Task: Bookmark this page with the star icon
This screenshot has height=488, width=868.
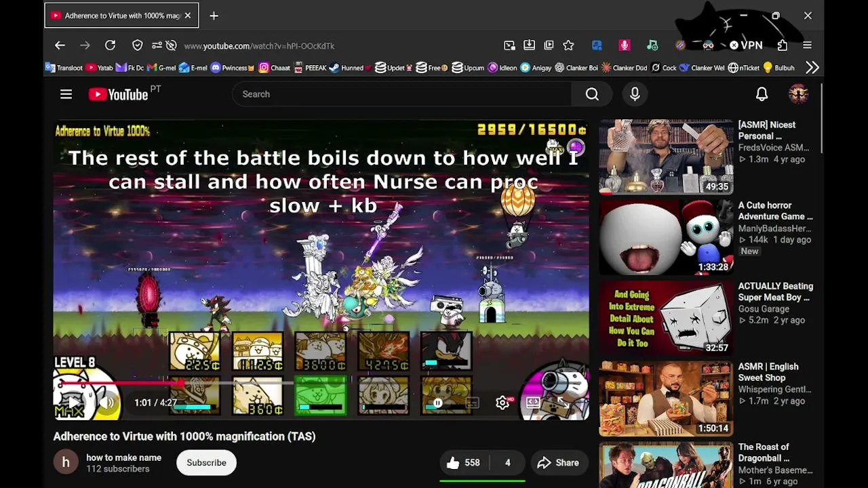Action: 568,45
